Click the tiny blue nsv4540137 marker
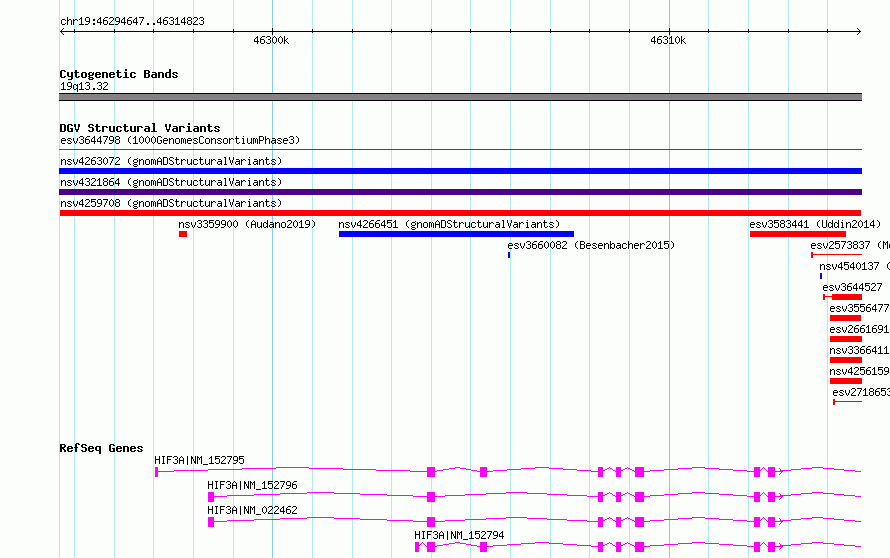 pyautogui.click(x=821, y=276)
